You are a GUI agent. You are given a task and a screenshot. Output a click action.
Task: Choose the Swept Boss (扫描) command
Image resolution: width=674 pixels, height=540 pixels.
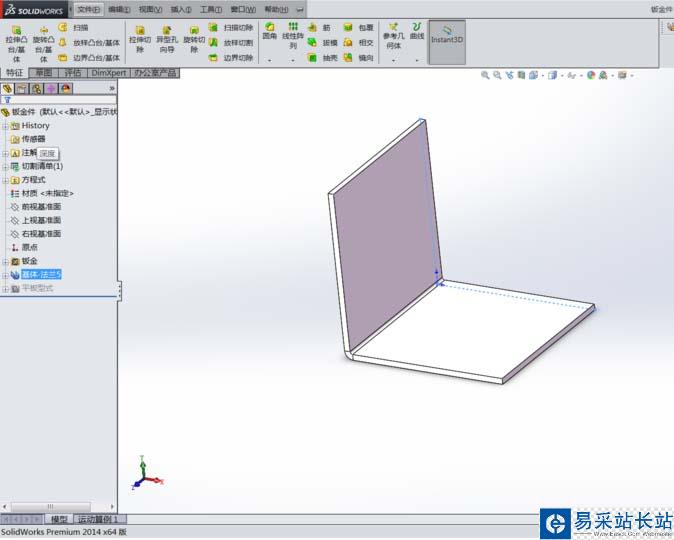pos(73,28)
